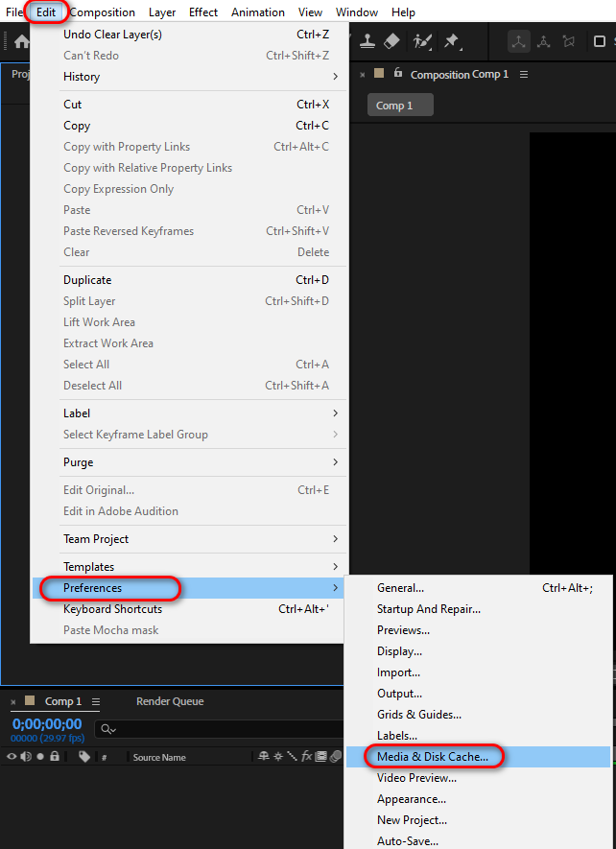Select the Puppet Pin tool
The height and width of the screenshot is (849, 616).
click(452, 41)
